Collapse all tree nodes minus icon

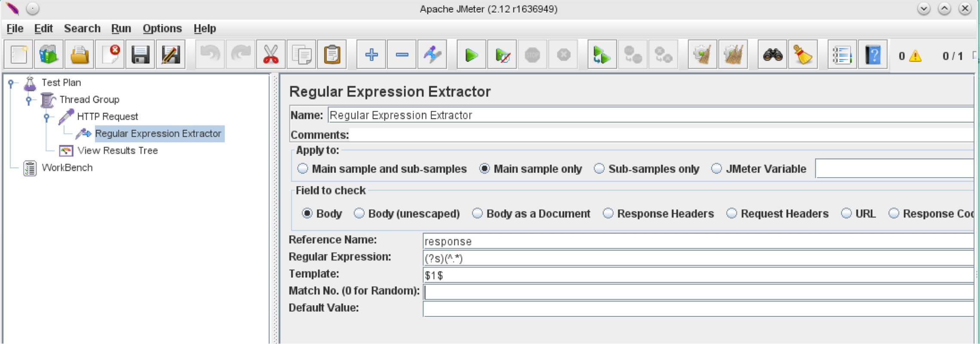tap(402, 55)
